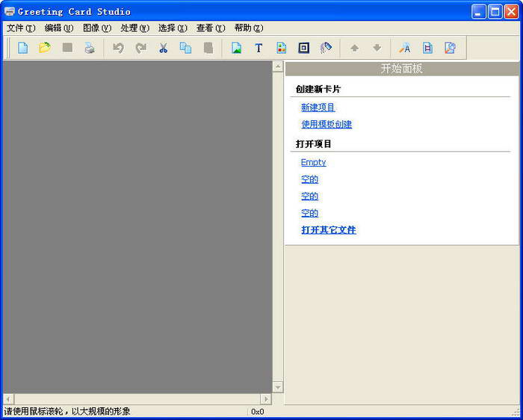Click the spray effect icon
The width and height of the screenshot is (523, 420).
(x=326, y=48)
